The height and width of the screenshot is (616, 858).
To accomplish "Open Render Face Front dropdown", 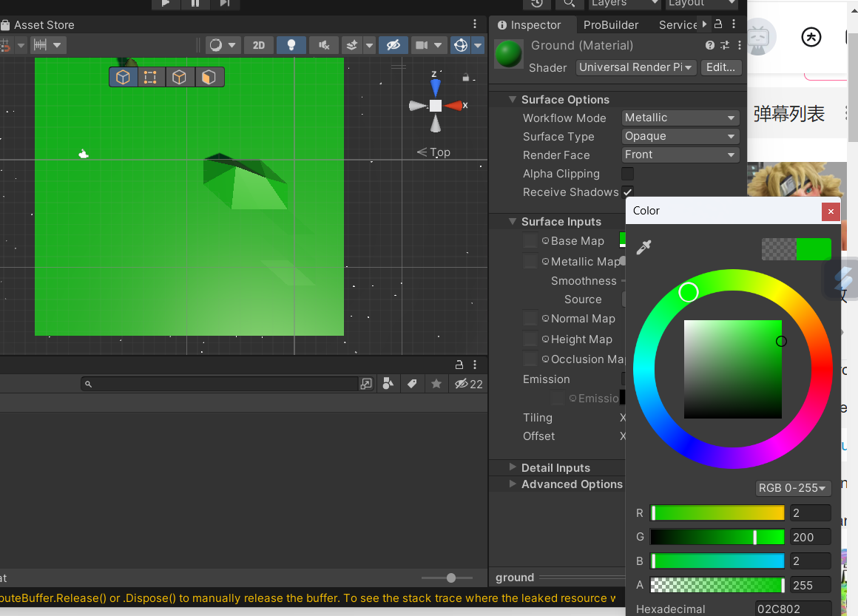I will [680, 155].
